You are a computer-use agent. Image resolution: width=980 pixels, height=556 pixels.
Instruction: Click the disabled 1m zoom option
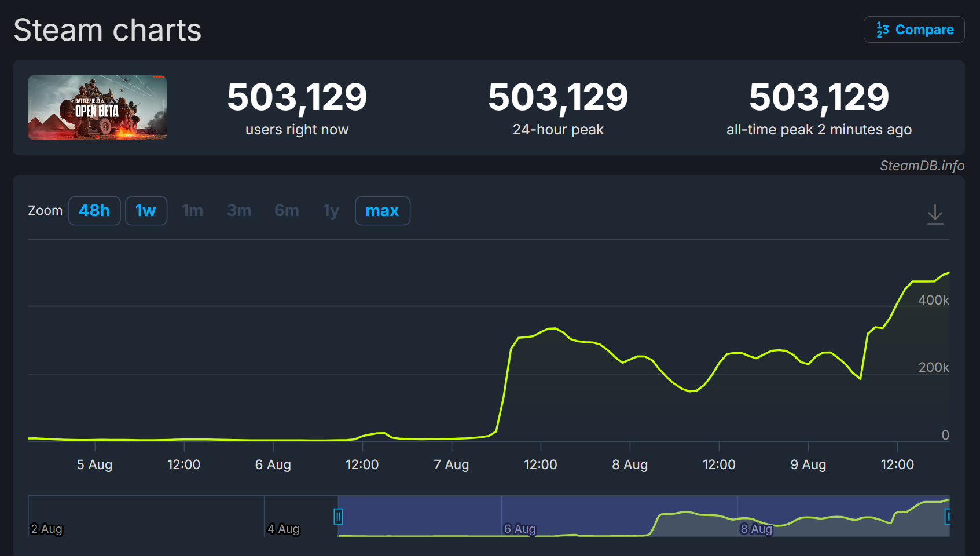(x=192, y=211)
